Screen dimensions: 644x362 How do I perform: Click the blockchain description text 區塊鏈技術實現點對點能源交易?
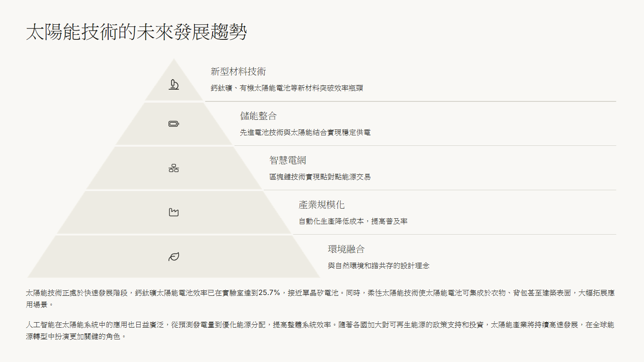pyautogui.click(x=320, y=177)
